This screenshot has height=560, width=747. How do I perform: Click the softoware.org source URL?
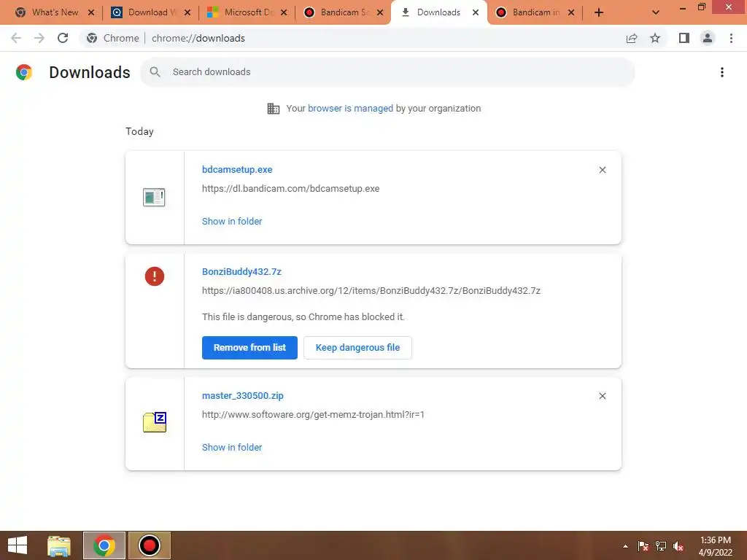tap(313, 415)
